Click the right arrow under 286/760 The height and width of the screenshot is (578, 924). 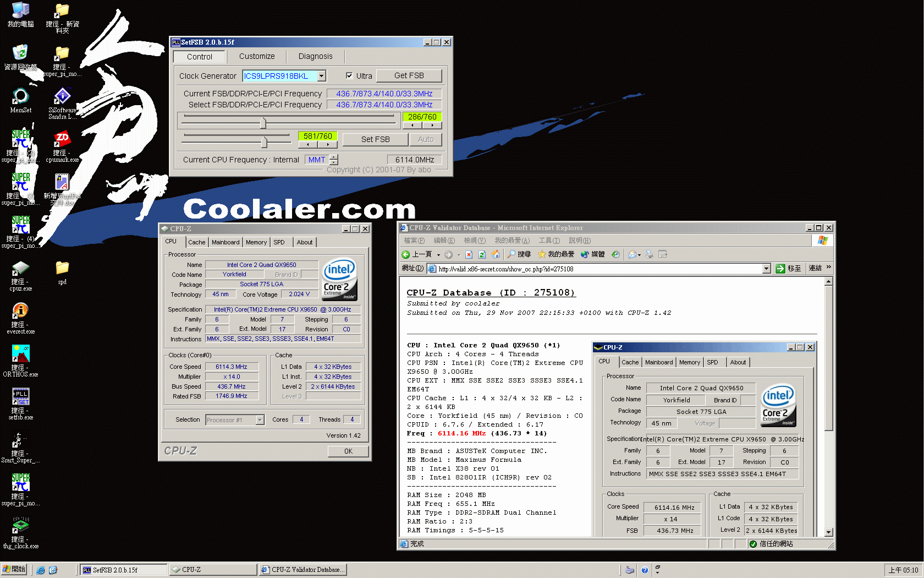click(x=433, y=126)
